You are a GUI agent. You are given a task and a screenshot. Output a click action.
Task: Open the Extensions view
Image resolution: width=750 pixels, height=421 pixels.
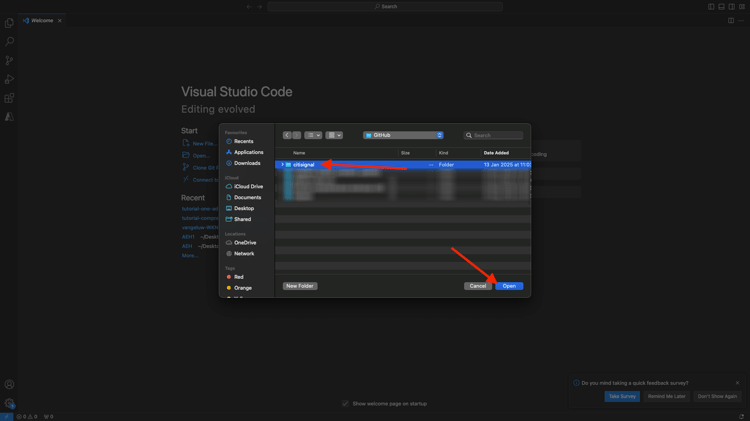(x=9, y=98)
